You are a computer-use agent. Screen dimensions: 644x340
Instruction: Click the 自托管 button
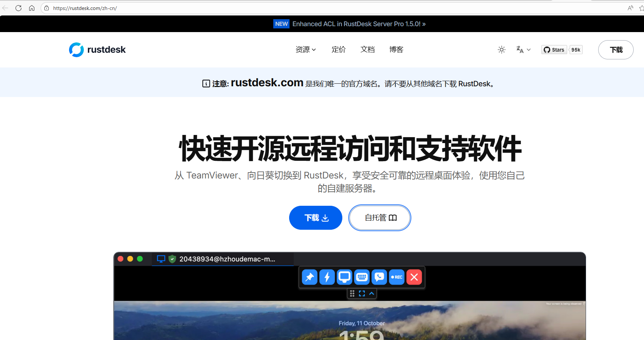[380, 218]
